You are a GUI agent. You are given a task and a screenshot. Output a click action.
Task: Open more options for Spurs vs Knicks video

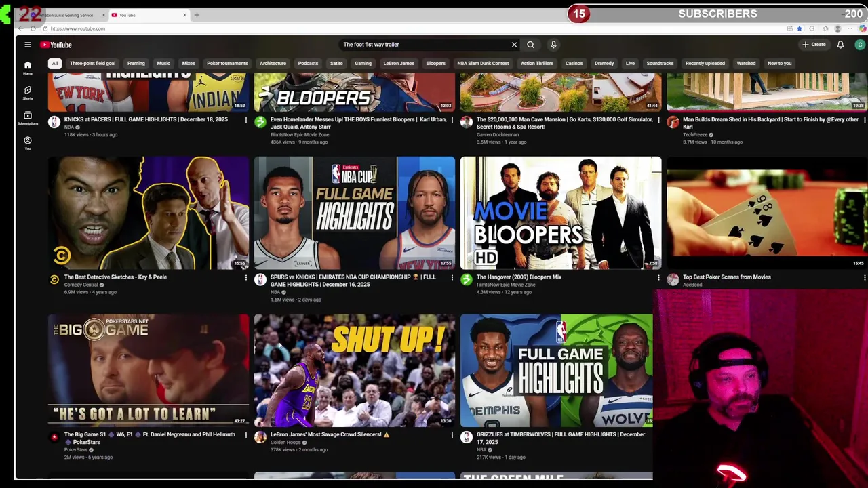coord(452,277)
